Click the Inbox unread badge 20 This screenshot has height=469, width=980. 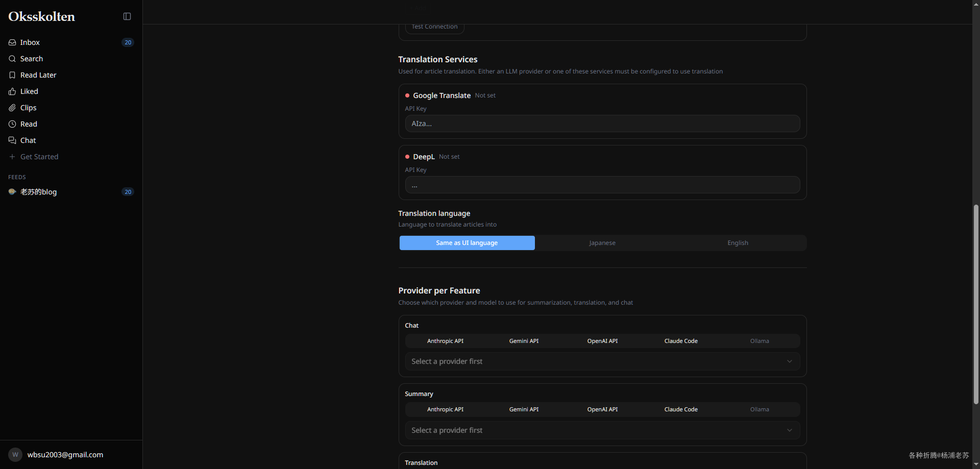click(x=128, y=42)
